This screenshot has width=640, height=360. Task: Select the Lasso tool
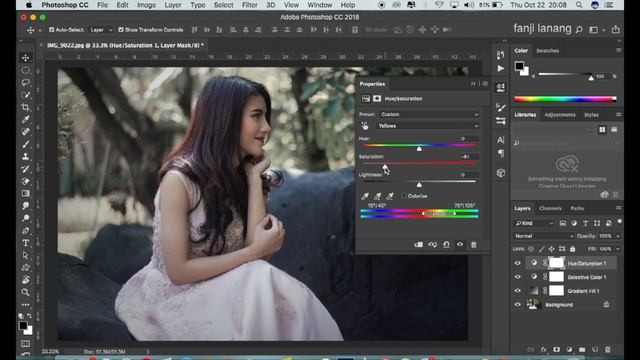pyautogui.click(x=26, y=82)
